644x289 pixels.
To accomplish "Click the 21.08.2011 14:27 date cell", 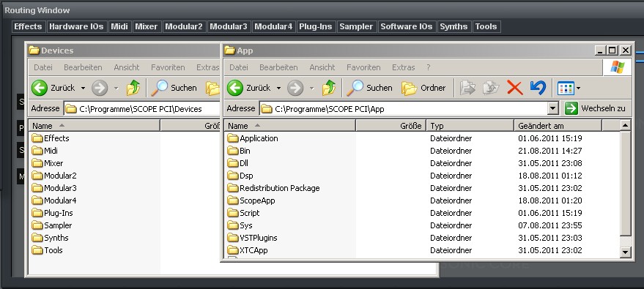I will (550, 151).
